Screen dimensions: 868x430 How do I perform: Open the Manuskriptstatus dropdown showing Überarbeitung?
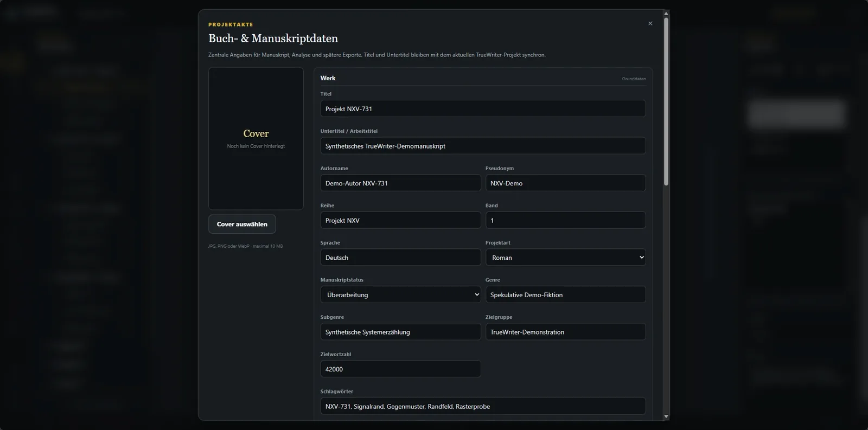pos(400,295)
